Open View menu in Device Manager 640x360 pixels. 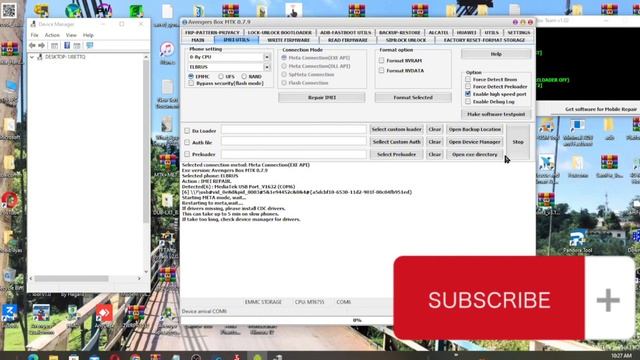pos(71,35)
